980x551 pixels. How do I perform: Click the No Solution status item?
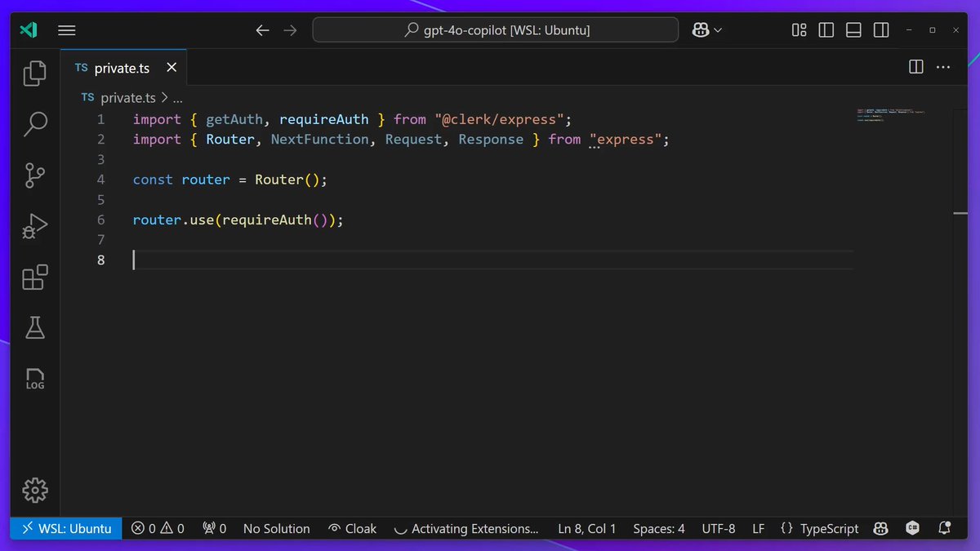[x=277, y=528]
